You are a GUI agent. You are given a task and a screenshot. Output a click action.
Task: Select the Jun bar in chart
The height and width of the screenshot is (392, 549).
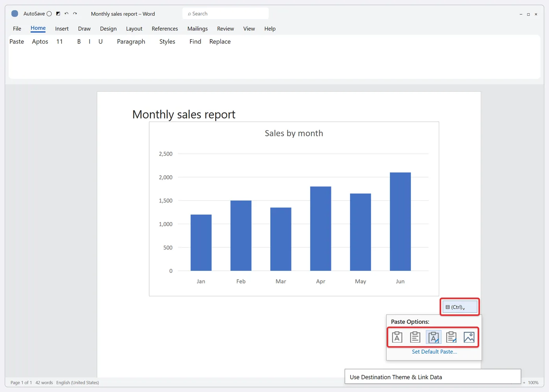click(x=400, y=221)
